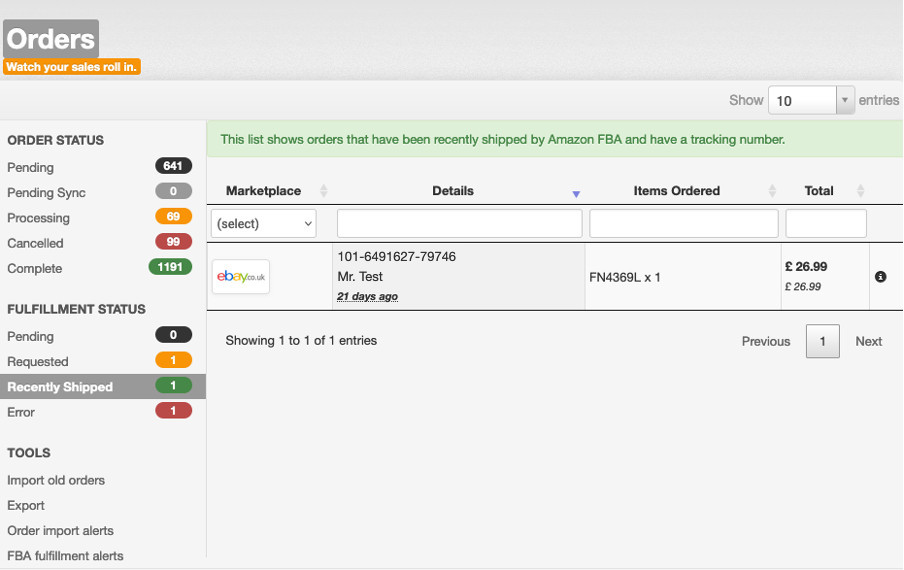Click the Import old orders link
This screenshot has height=570, width=904.
[x=56, y=481]
